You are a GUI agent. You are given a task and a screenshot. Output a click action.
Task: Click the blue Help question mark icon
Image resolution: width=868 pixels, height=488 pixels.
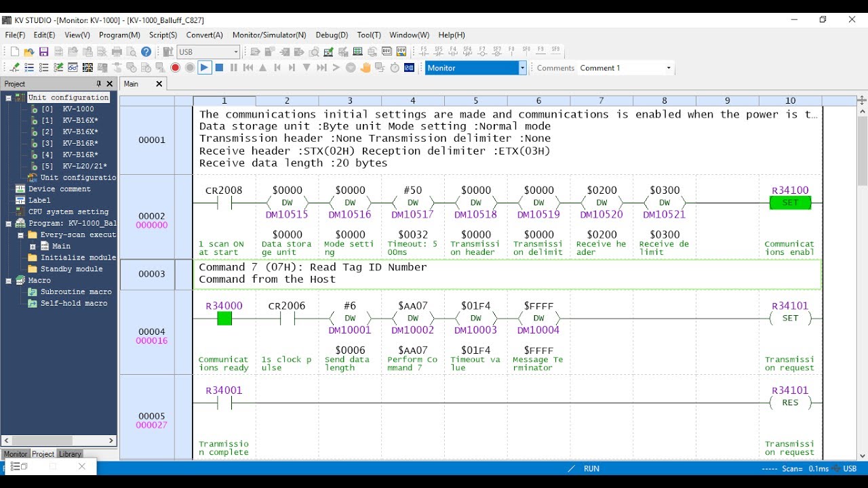tap(146, 52)
